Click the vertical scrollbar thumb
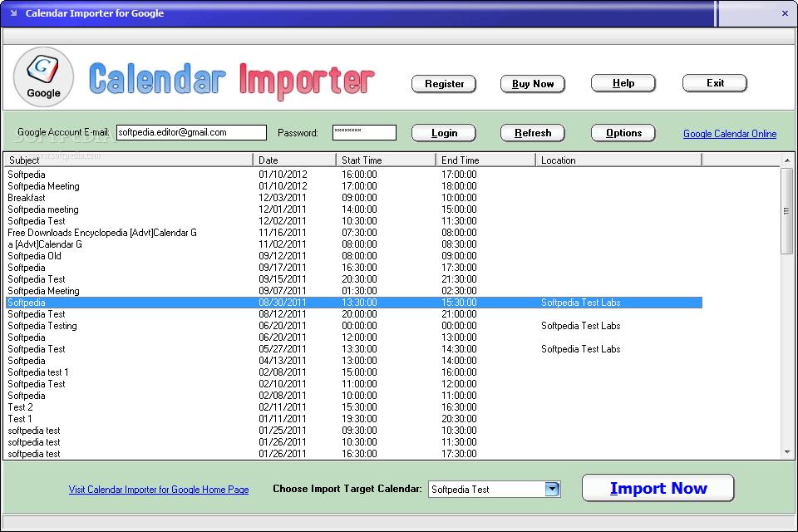Viewport: 798px width, 532px height. coord(787,211)
